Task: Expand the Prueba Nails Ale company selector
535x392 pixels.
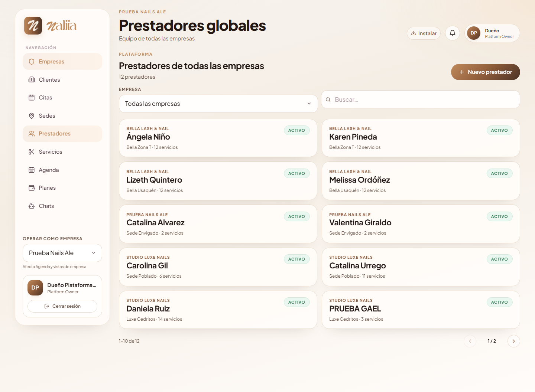Action: 62,253
